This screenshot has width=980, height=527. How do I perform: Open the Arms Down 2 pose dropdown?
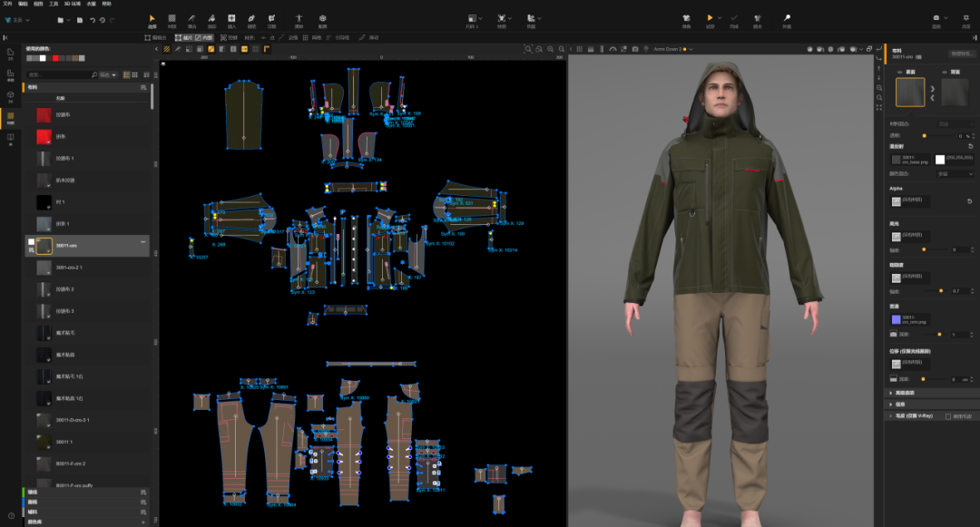(x=673, y=49)
